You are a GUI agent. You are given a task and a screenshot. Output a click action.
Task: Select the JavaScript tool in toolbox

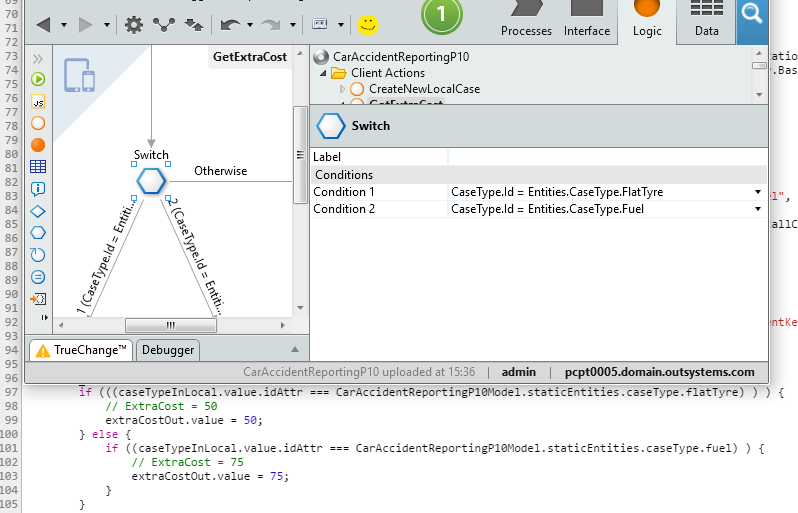[38, 102]
